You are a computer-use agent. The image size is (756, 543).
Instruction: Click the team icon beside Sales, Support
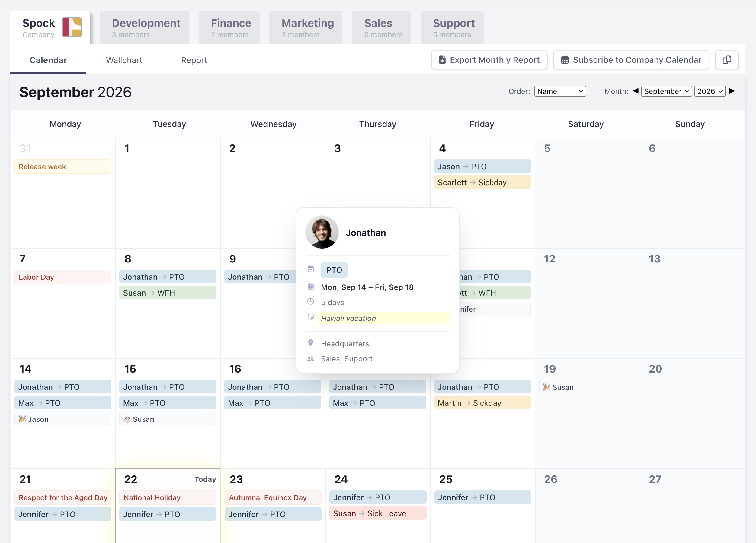(x=311, y=359)
